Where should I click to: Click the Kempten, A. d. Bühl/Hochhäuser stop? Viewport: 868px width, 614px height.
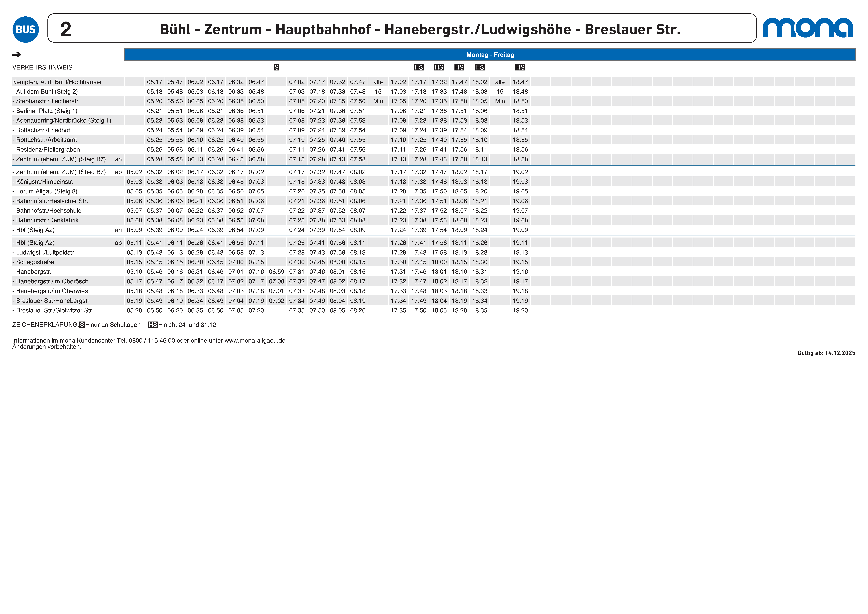pos(57,82)
